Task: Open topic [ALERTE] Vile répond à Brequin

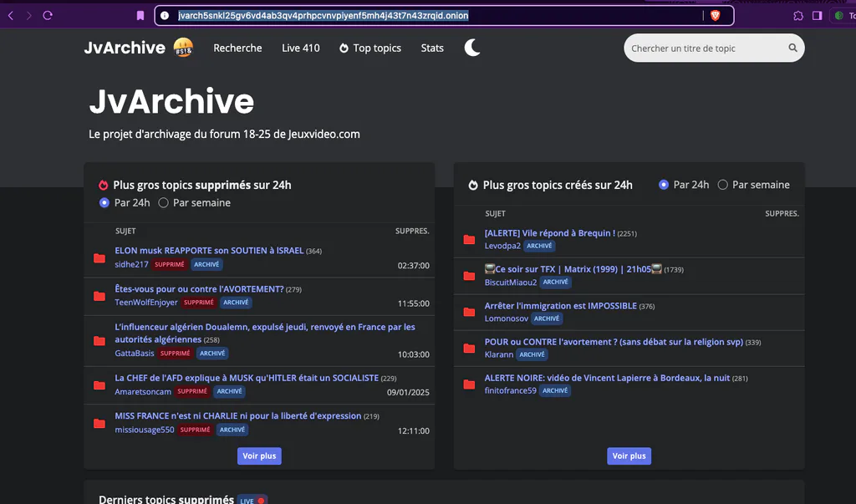Action: [550, 233]
